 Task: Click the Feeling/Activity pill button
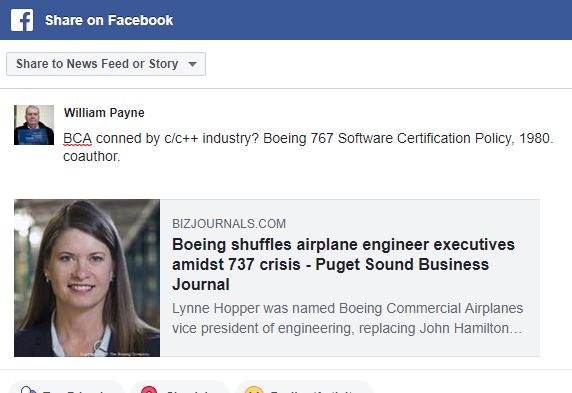click(x=305, y=387)
